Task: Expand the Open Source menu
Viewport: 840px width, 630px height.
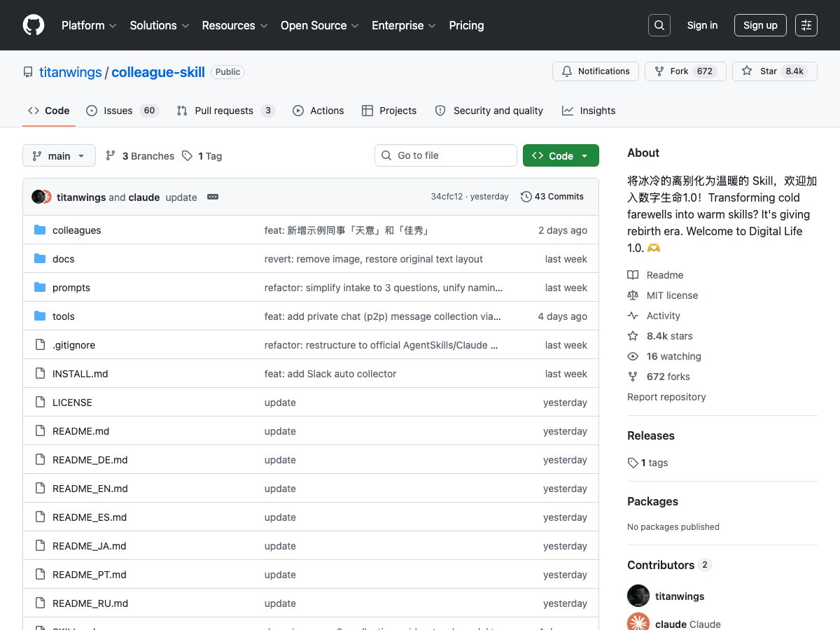Action: (320, 25)
